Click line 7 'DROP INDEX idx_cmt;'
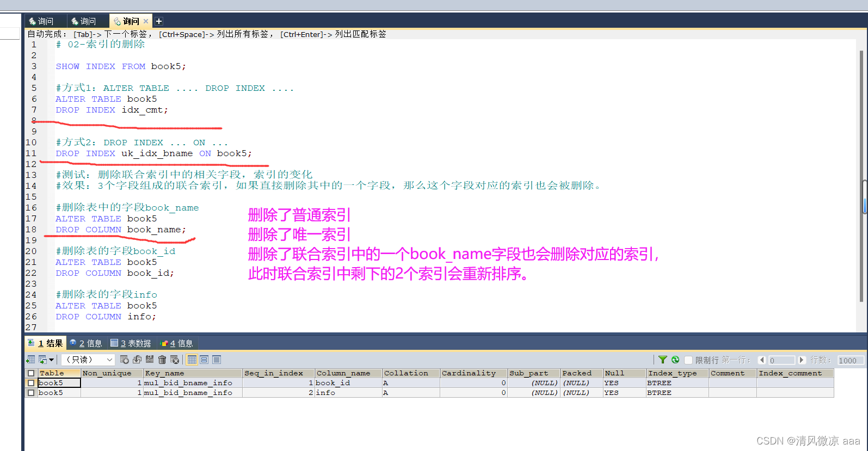The width and height of the screenshot is (868, 451). [x=112, y=110]
